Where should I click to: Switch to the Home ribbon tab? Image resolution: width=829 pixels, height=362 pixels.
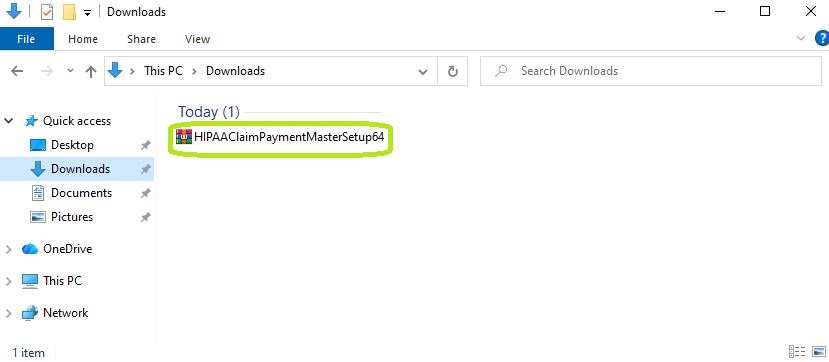(83, 39)
